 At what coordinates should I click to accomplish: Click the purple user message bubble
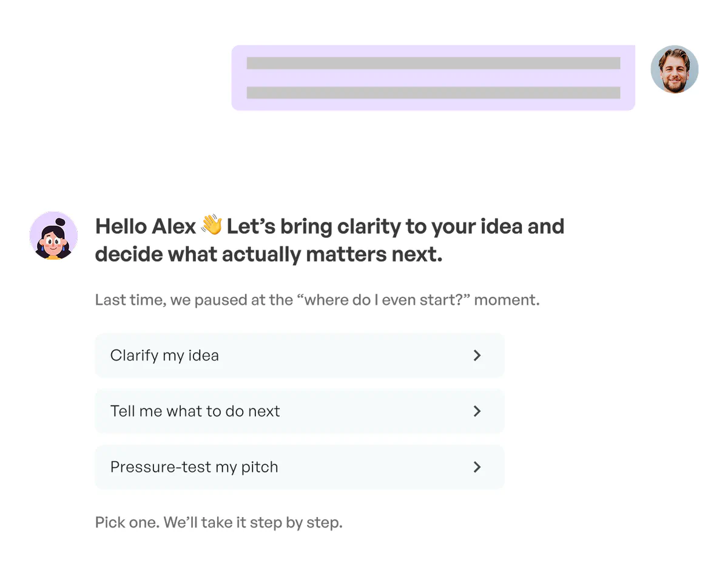433,77
